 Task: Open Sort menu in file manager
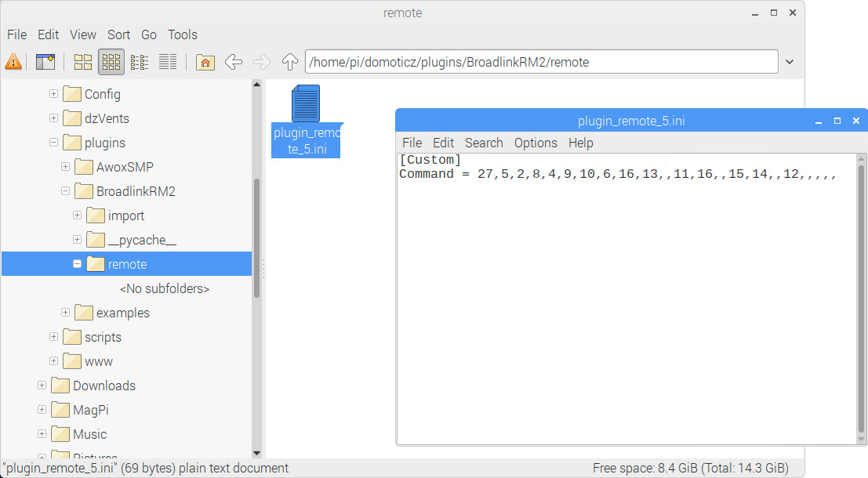coord(118,34)
